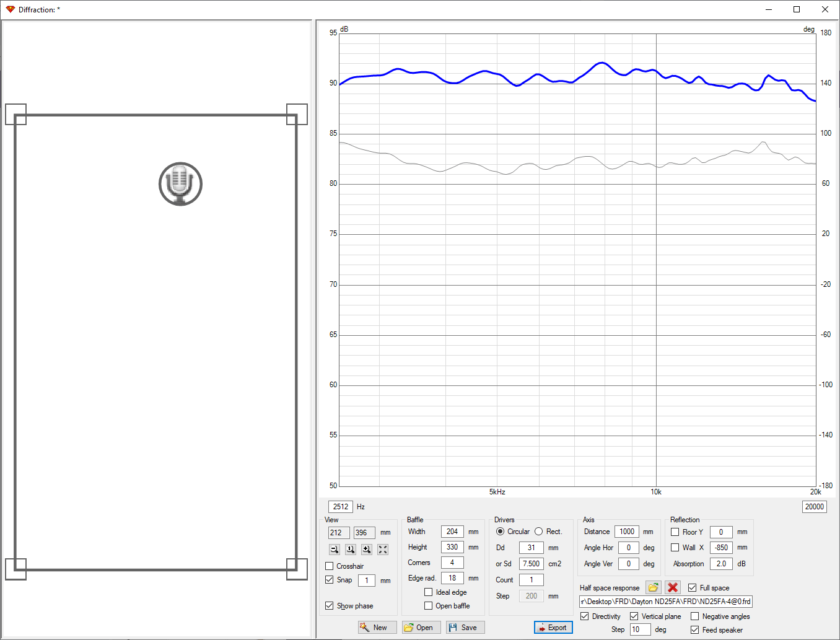Click the Open button
840x640 pixels.
pyautogui.click(x=421, y=628)
